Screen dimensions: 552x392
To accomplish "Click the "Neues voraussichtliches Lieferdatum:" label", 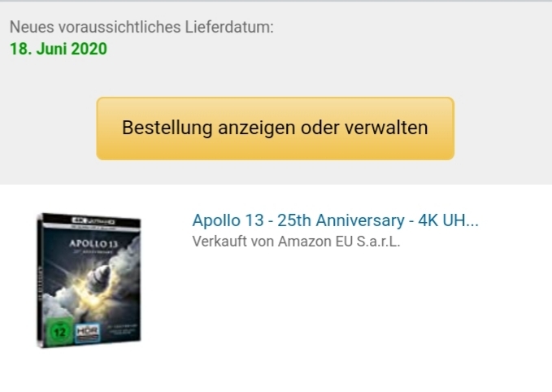I will 141,27.
